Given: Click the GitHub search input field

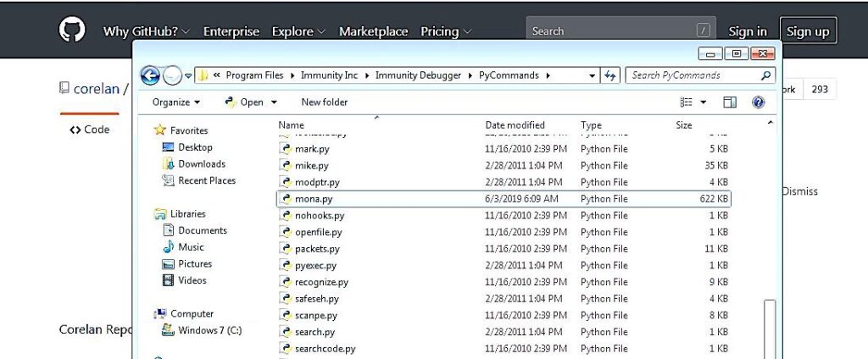Looking at the screenshot, I should [x=610, y=31].
